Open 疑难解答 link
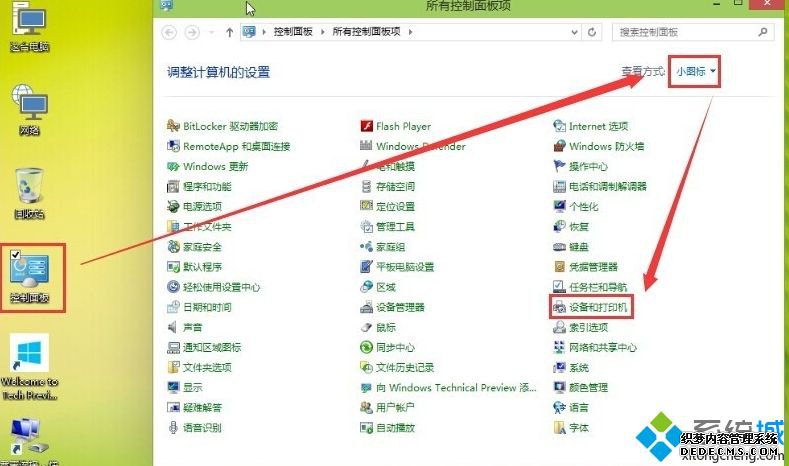The height and width of the screenshot is (466, 789). click(x=202, y=408)
